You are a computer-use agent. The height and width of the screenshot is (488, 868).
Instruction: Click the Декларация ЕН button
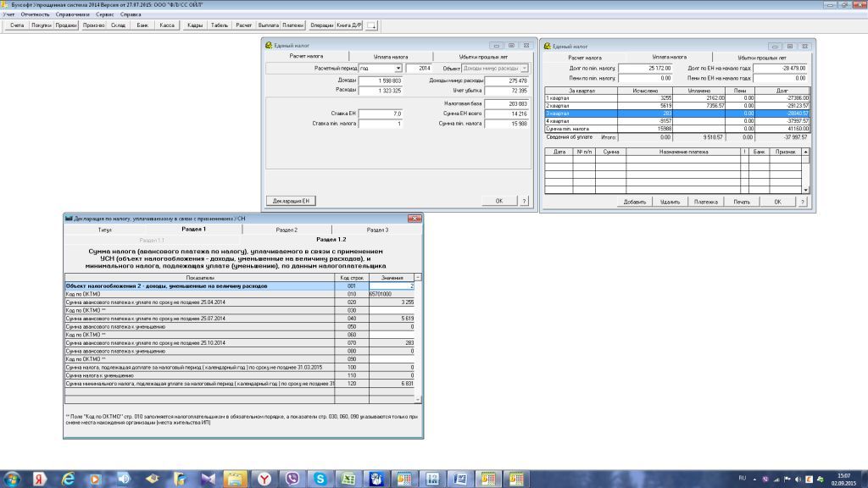[291, 201]
